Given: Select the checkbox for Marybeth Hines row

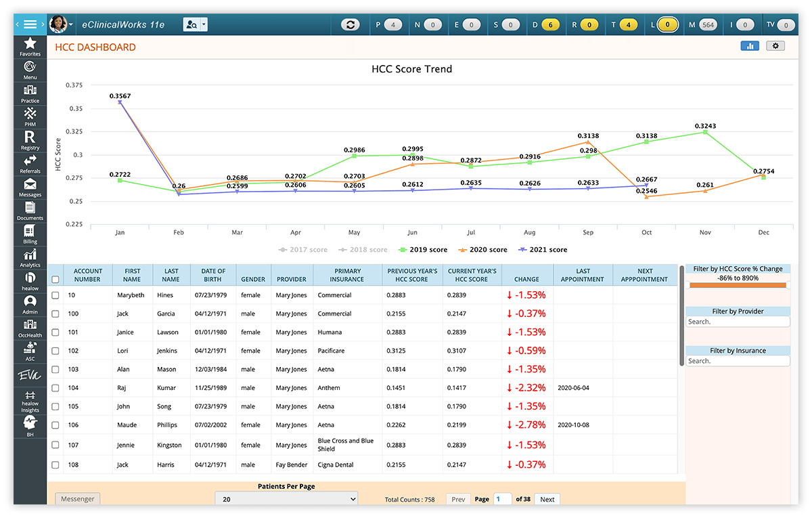Looking at the screenshot, I should point(55,295).
